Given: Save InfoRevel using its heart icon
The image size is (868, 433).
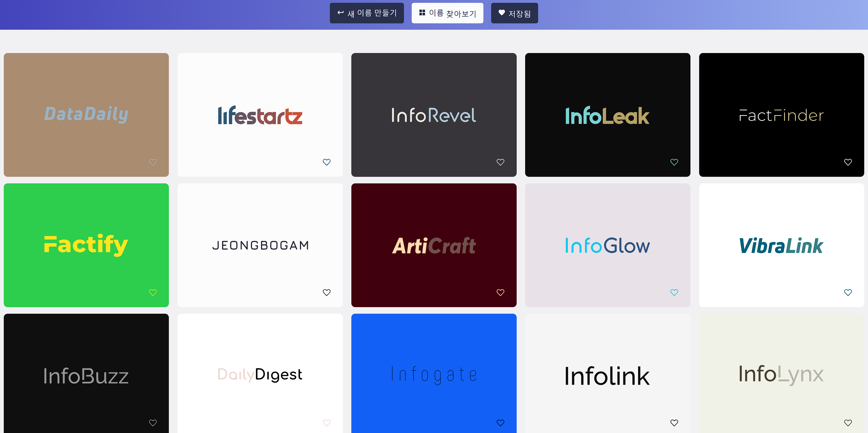Looking at the screenshot, I should coord(500,162).
